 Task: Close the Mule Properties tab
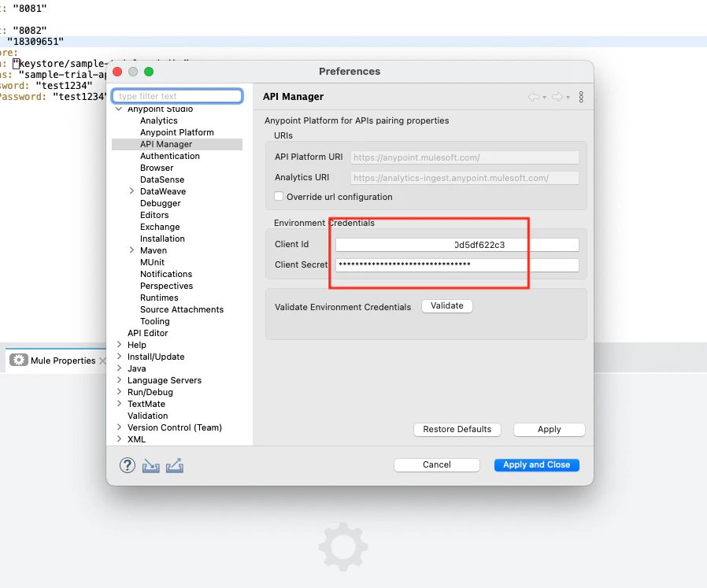coord(102,361)
